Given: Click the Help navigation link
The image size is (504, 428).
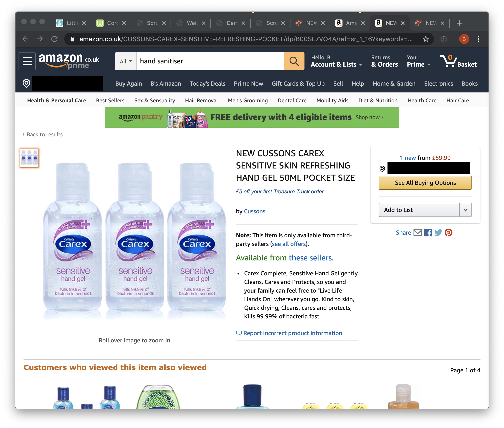Looking at the screenshot, I should pos(358,84).
